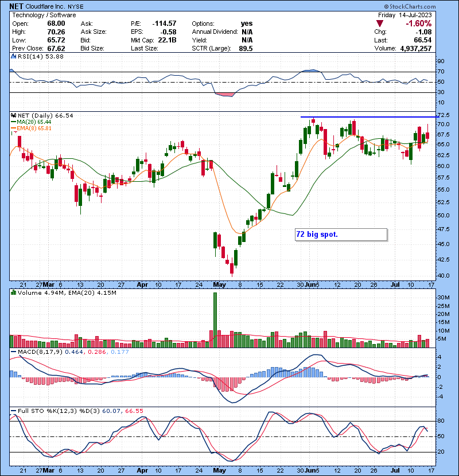Image resolution: width=459 pixels, height=476 pixels.
Task: Click the '72 big spot.' annotation box
Action: 341,235
